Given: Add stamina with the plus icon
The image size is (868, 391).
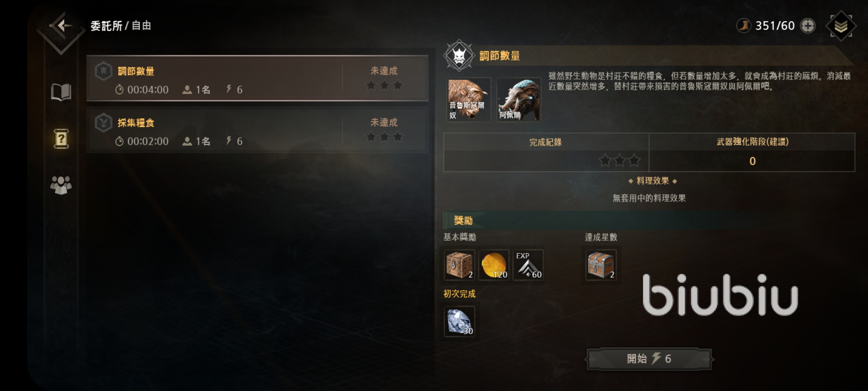Looking at the screenshot, I should click(808, 26).
